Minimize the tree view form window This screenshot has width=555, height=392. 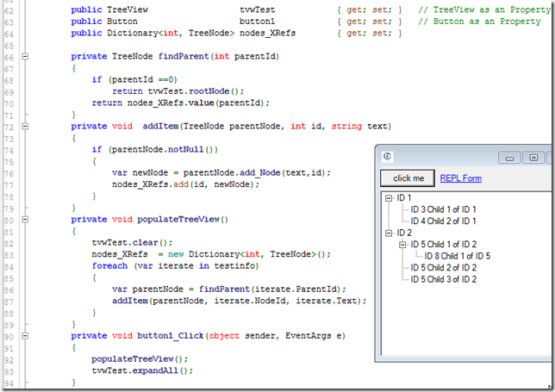(509, 158)
